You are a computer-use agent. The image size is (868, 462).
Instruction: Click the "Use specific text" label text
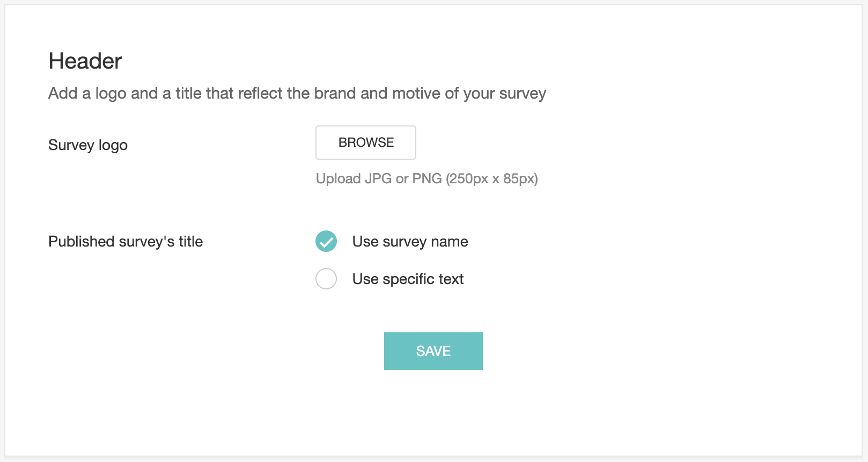click(408, 279)
